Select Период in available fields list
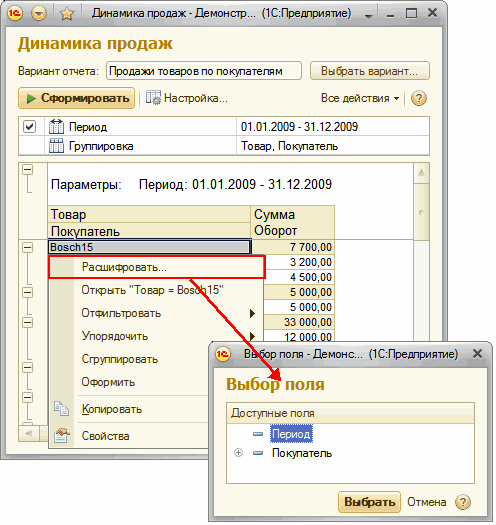This screenshot has width=496, height=525. [x=291, y=434]
